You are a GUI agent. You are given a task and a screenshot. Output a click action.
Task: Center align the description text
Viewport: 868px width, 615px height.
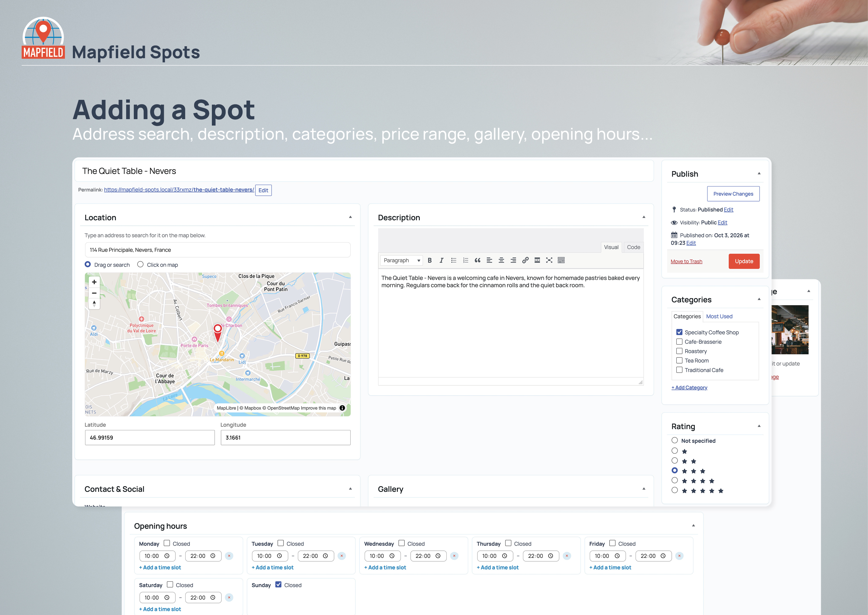click(x=501, y=260)
